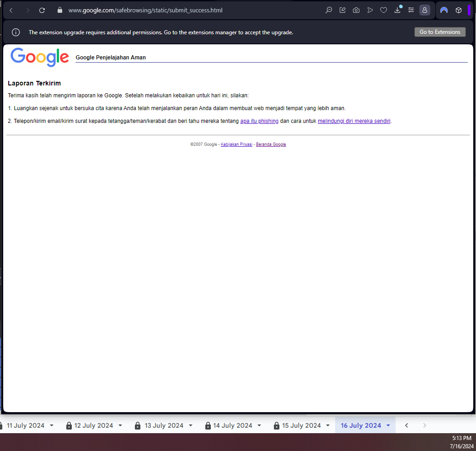Open dropdown arrow for 13 July 2024 tab

pyautogui.click(x=191, y=425)
